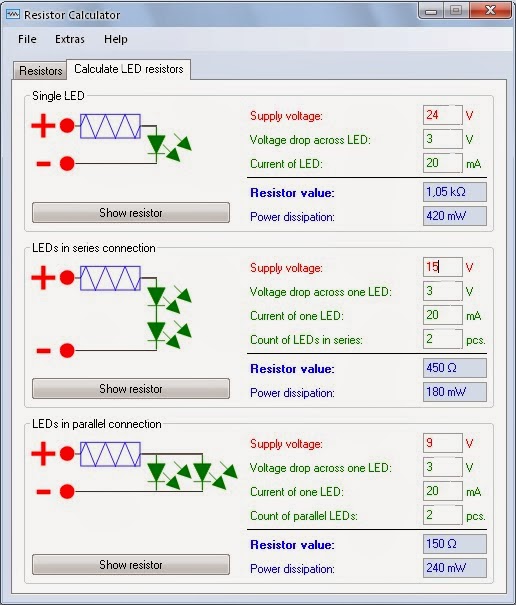The height and width of the screenshot is (605, 516).
Task: Close the Resistor Calculator window
Action: [x=491, y=10]
